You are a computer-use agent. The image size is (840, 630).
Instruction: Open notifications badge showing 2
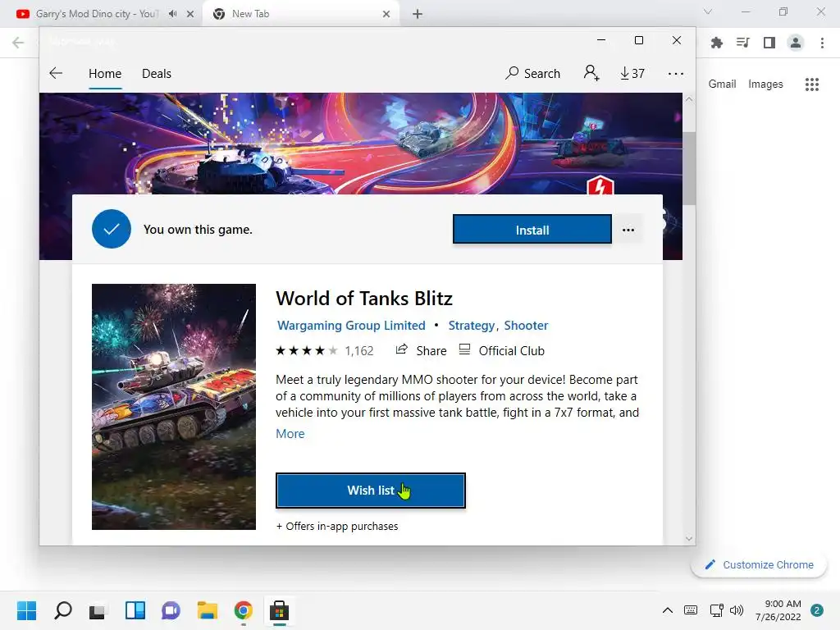pyautogui.click(x=817, y=610)
